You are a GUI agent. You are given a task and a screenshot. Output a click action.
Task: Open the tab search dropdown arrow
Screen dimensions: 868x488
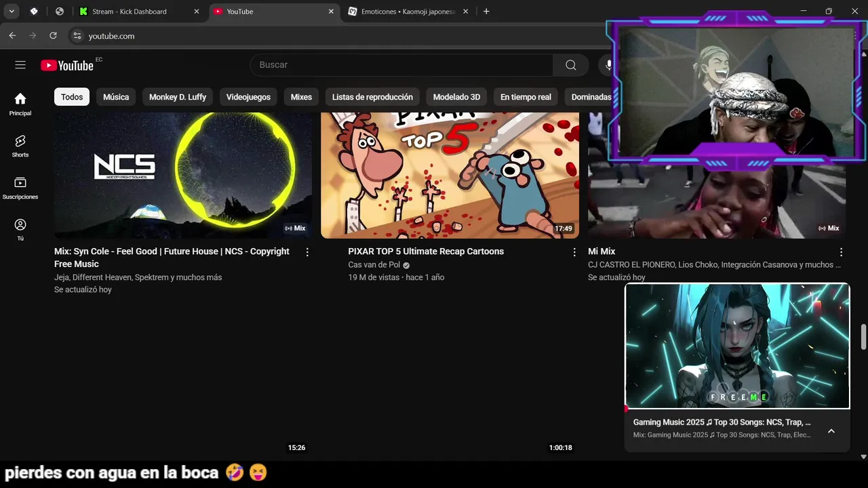(12, 12)
